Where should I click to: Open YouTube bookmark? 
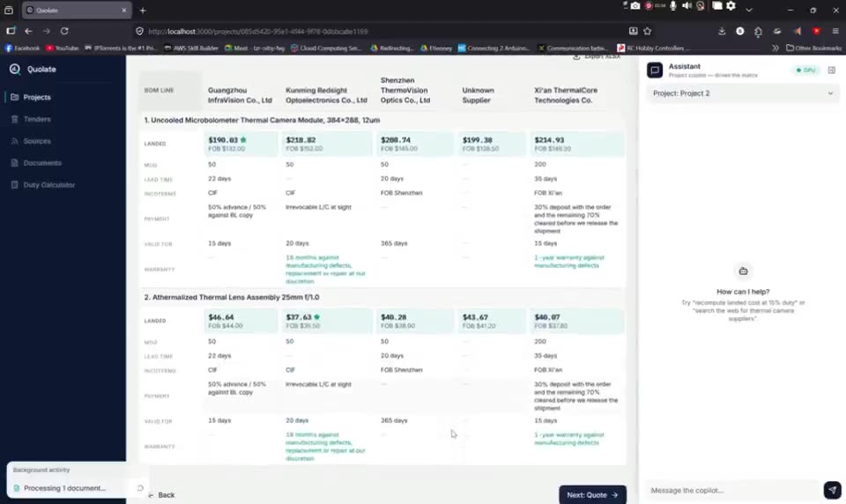pyautogui.click(x=62, y=48)
